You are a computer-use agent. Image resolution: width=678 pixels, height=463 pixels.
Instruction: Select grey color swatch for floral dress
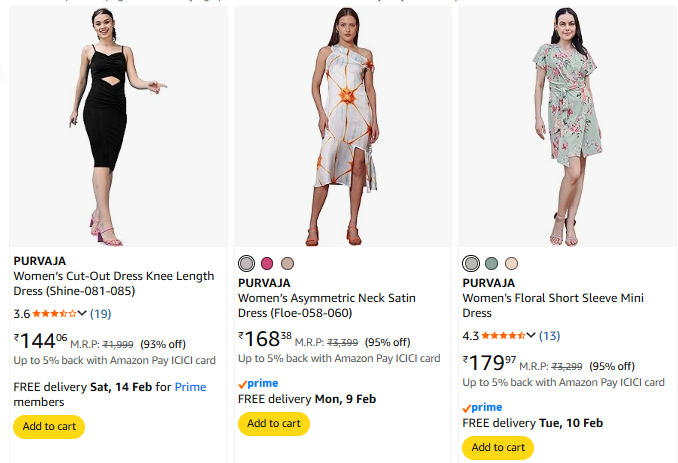click(x=471, y=263)
